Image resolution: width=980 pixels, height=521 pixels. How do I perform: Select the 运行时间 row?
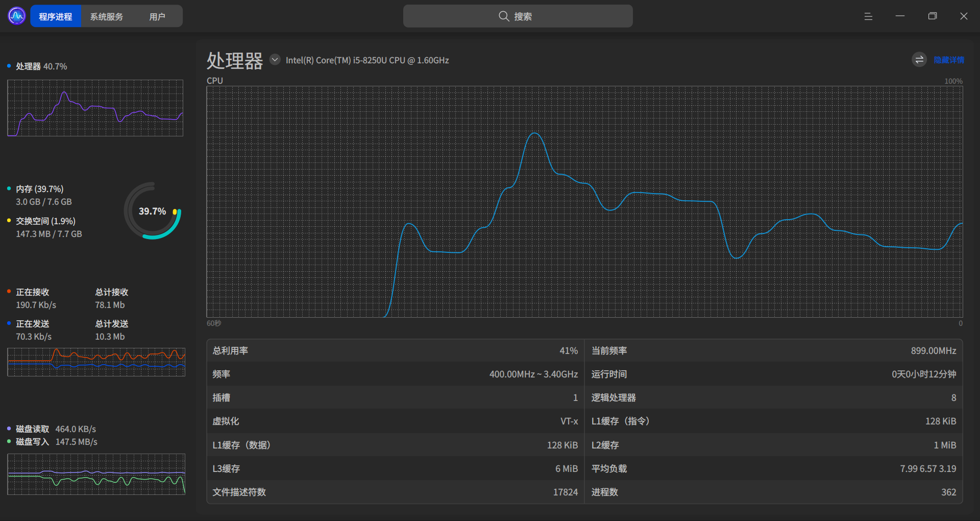coord(774,374)
